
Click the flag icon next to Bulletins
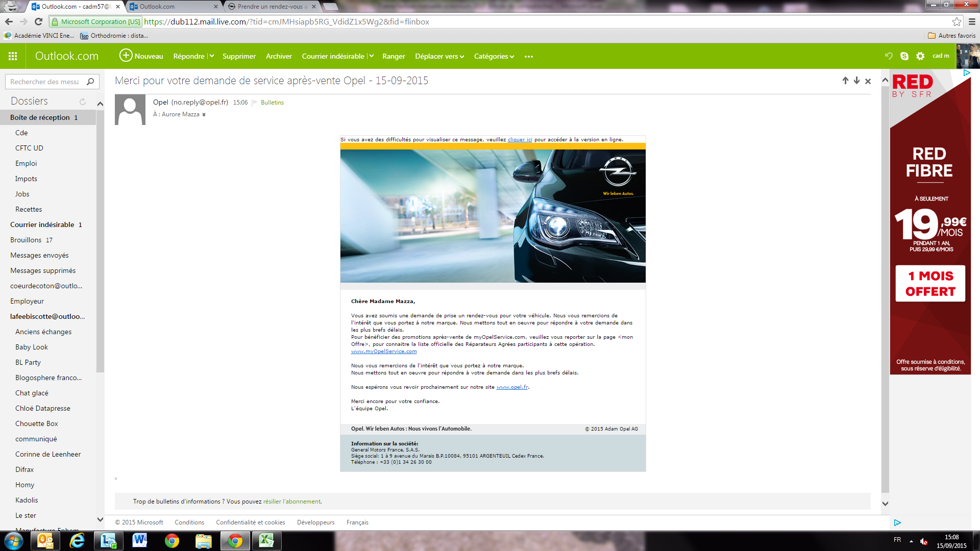click(x=255, y=103)
